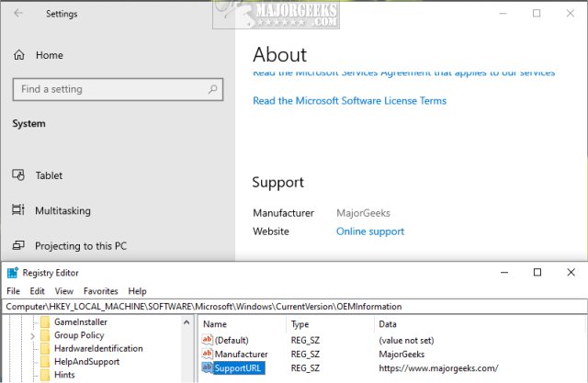
Task: Open the Help menu in Registry Editor
Action: pos(137,291)
